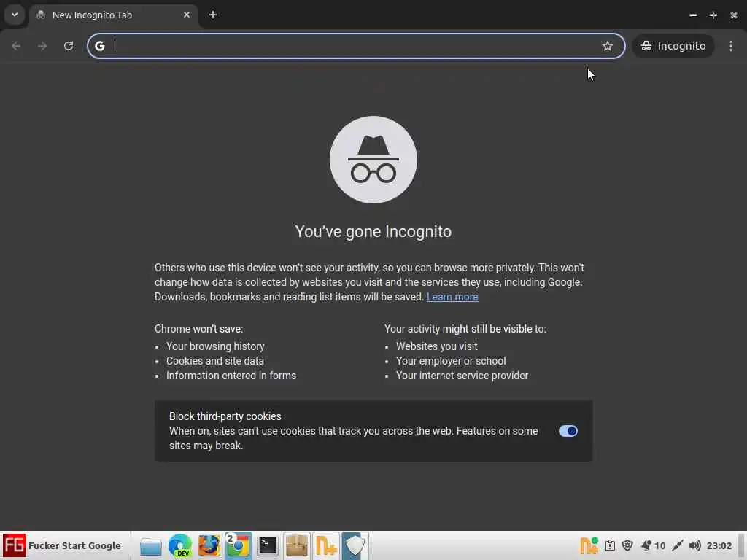Click 'Information entered in forms' list item
Screen dimensions: 747x560
click(x=231, y=376)
